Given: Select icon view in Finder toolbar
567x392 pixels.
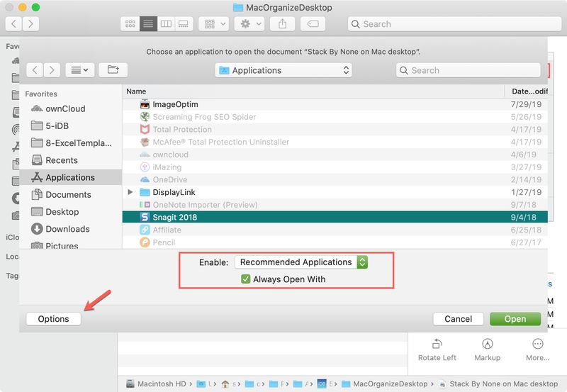Looking at the screenshot, I should pos(130,24).
